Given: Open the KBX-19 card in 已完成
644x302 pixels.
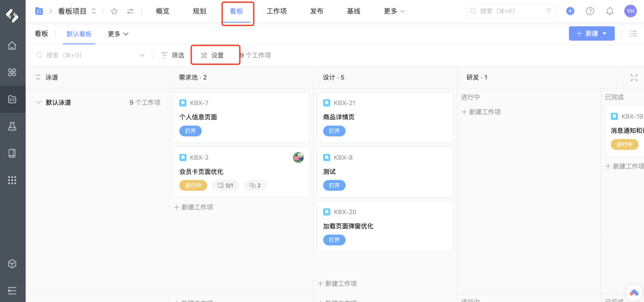Looking at the screenshot, I should (x=625, y=131).
